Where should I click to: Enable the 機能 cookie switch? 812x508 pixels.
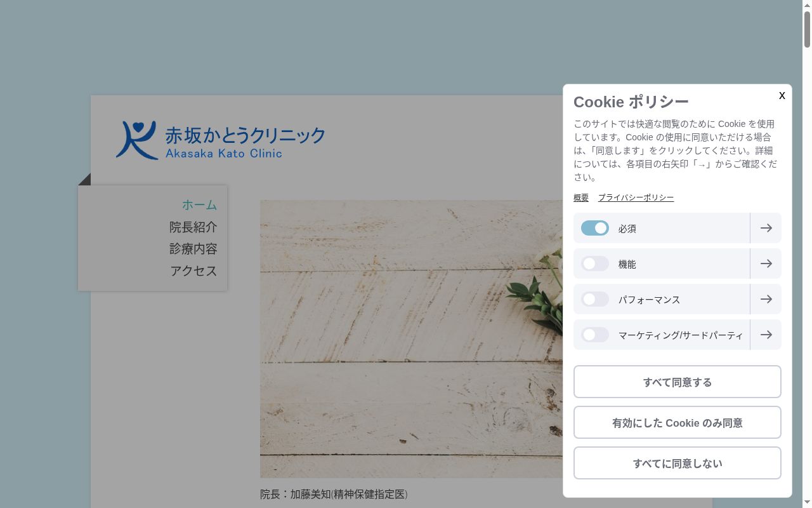click(595, 264)
